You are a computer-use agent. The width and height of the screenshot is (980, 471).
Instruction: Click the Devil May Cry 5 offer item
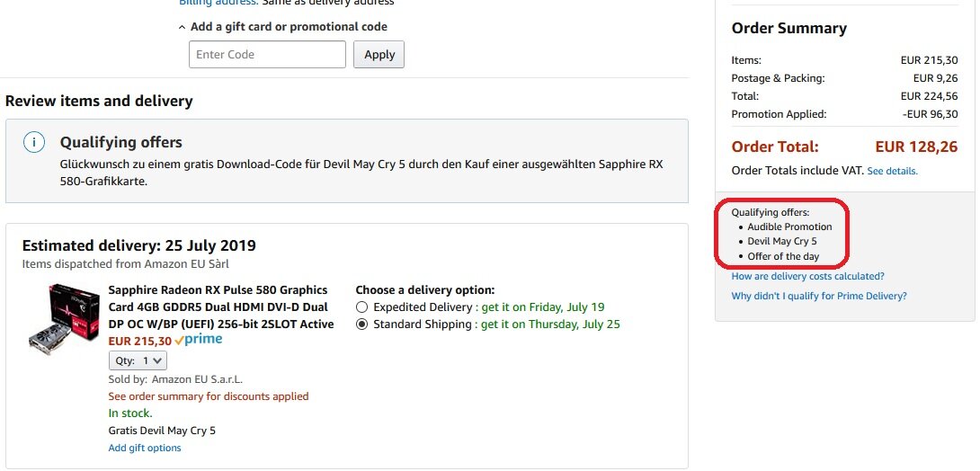[781, 242]
